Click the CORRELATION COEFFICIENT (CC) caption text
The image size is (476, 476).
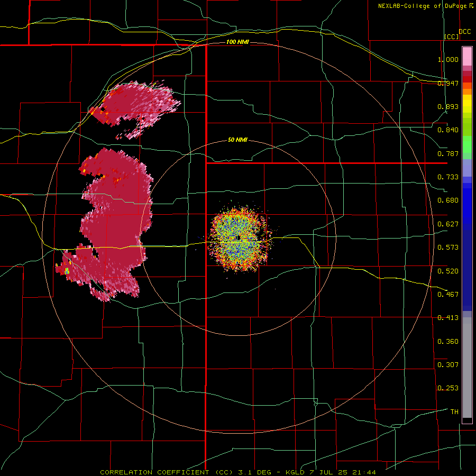[x=167, y=472]
